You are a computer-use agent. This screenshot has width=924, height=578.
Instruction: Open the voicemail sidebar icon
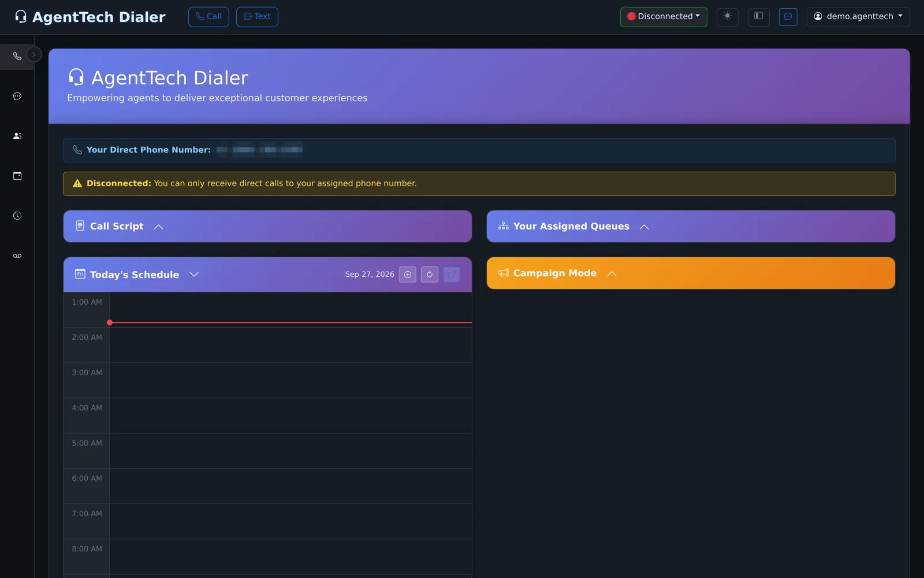tap(17, 255)
